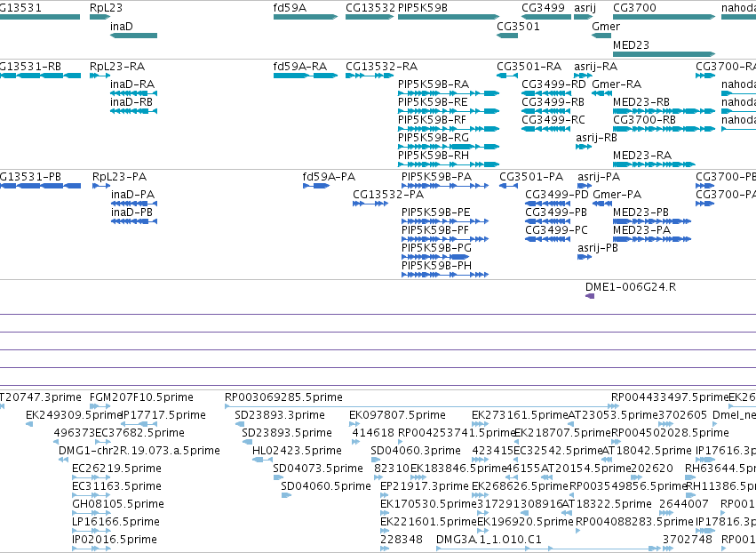Click the CG13532 gene feature

(x=370, y=18)
